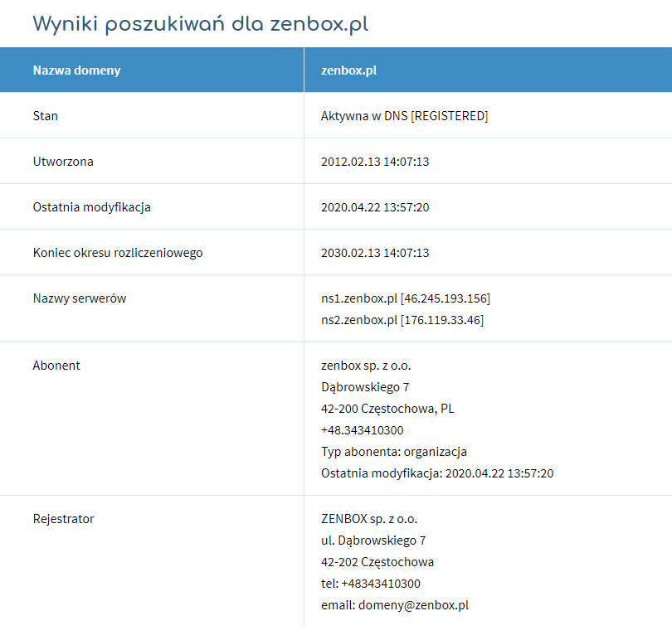
Task: Select the Stan row label
Action: point(45,115)
